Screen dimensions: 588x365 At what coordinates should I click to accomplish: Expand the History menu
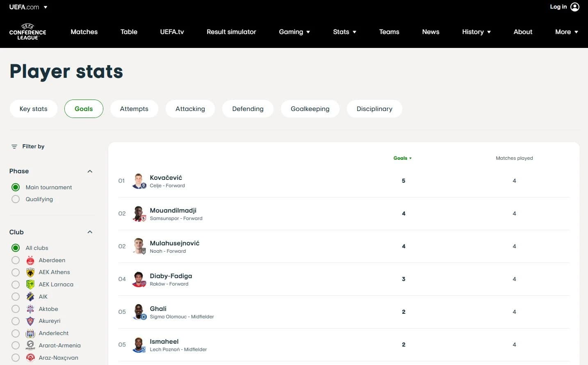tap(476, 32)
